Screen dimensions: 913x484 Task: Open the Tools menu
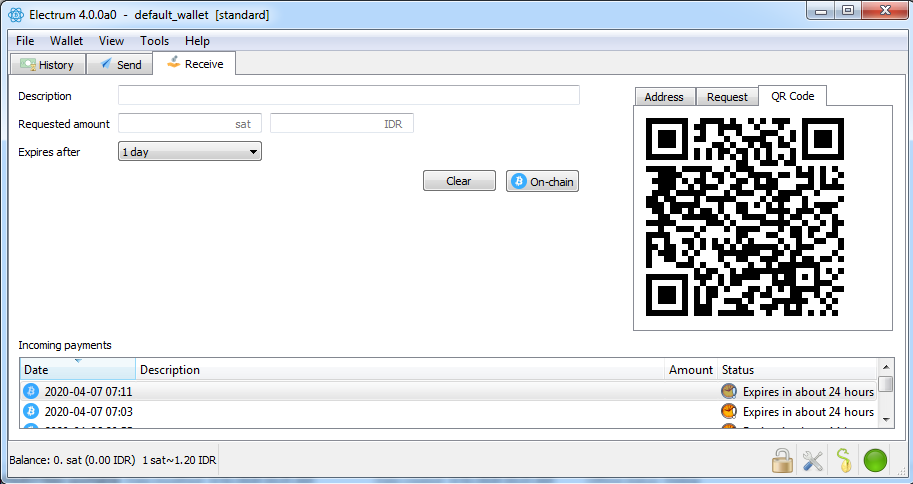[154, 41]
